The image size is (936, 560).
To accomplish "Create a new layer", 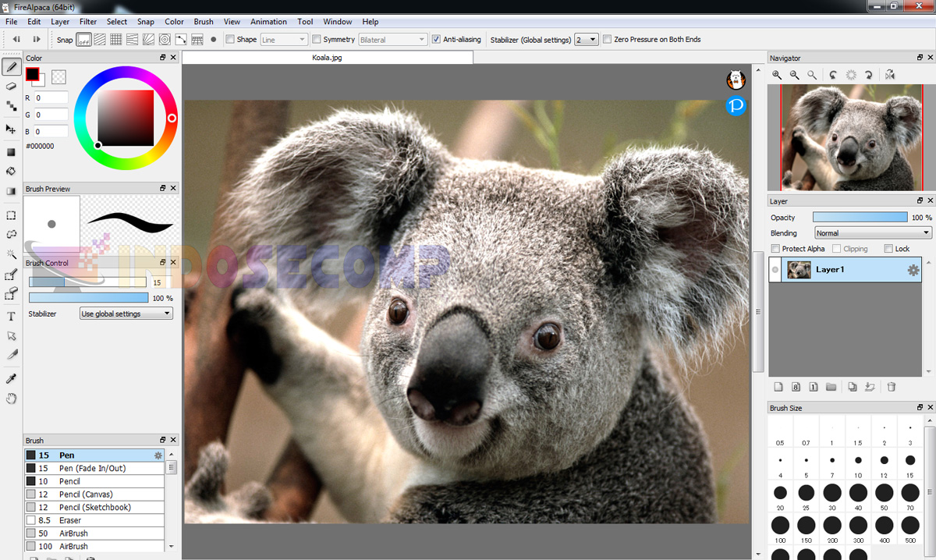I will click(778, 387).
